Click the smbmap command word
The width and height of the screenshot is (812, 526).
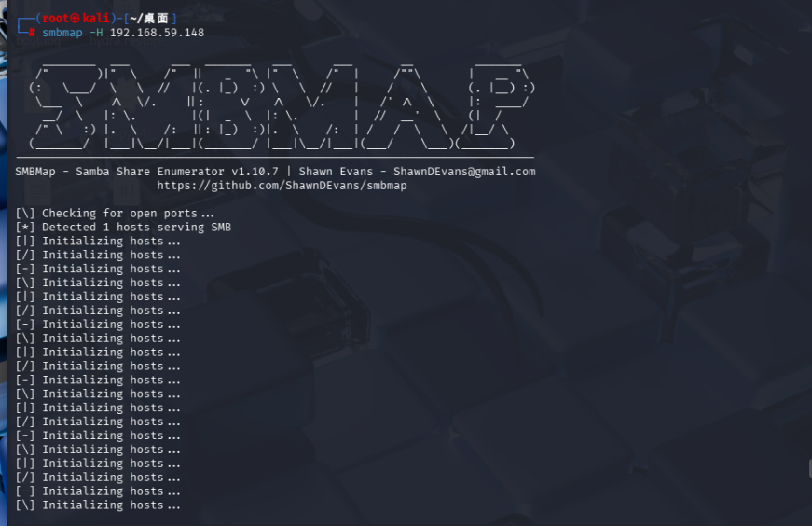point(62,33)
